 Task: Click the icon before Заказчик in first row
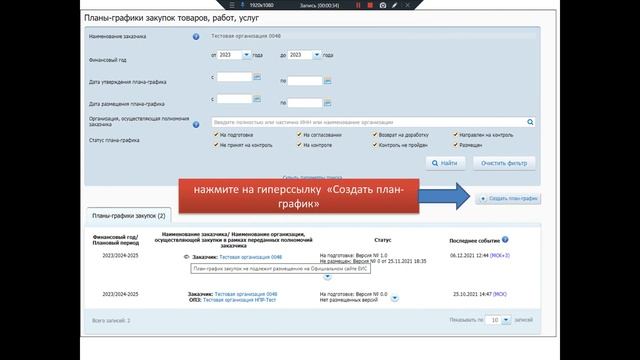click(187, 257)
